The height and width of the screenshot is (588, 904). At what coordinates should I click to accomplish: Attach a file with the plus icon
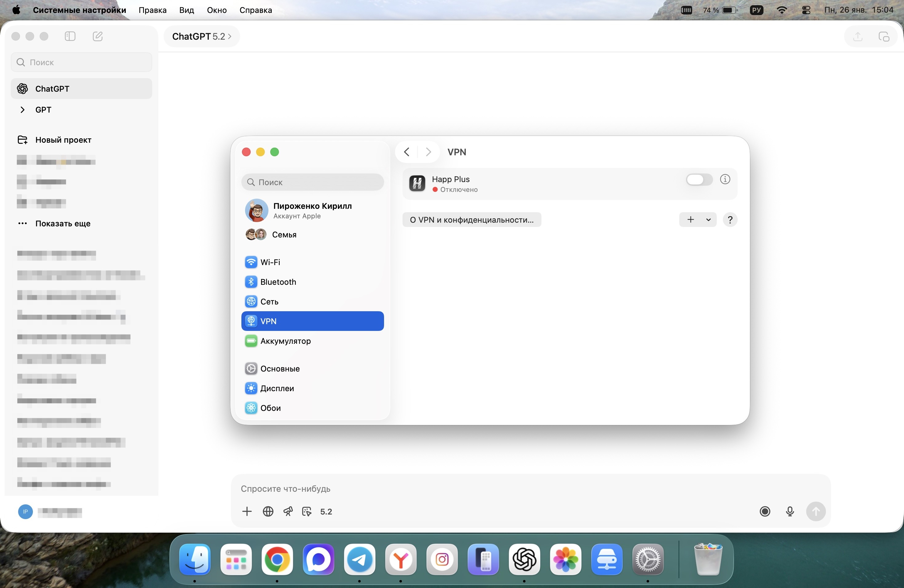[247, 512]
